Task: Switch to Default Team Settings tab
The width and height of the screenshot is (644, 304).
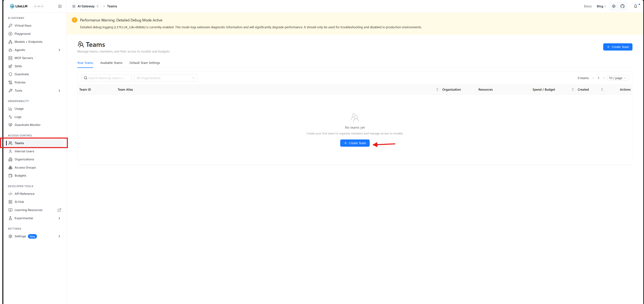Action: click(145, 63)
